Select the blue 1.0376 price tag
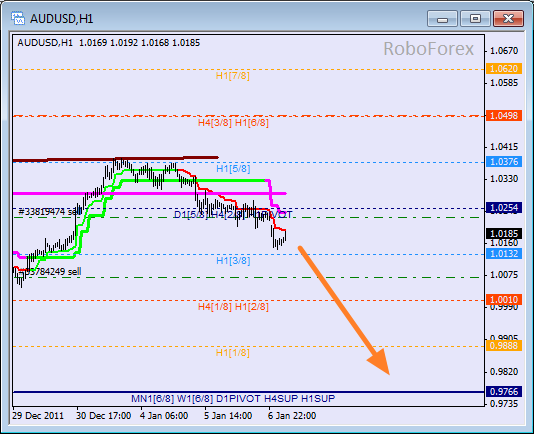 pos(504,161)
